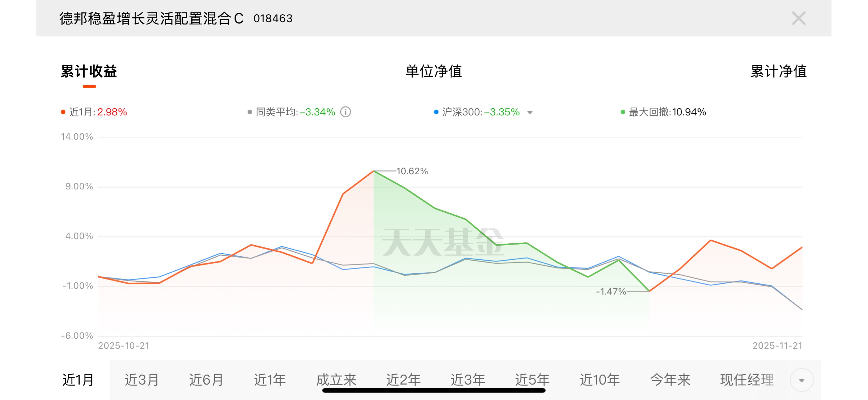868x400 pixels.
Task: Click the -1.47% trough point label
Action: 611,292
